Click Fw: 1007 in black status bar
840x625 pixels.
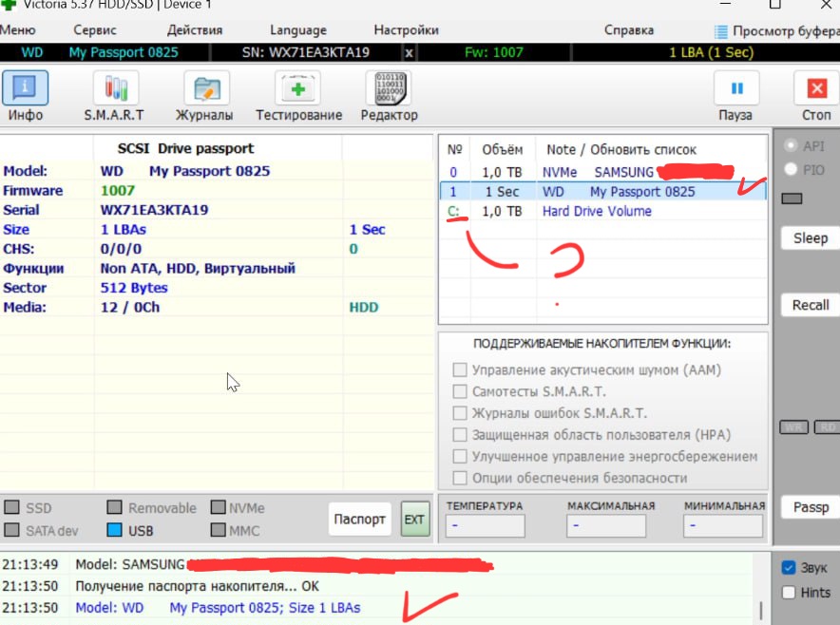click(x=493, y=52)
